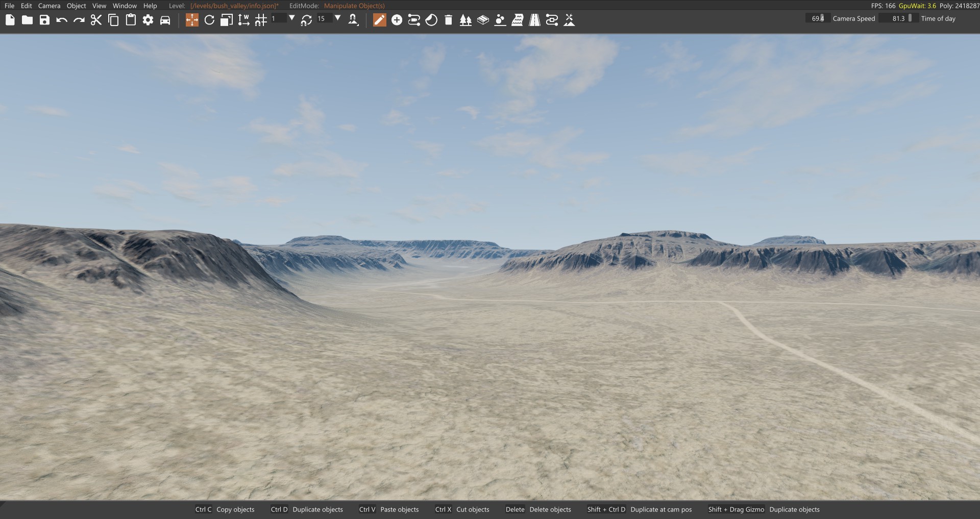Image resolution: width=980 pixels, height=519 pixels.
Task: Open the stacked layers tool icon
Action: 483,20
